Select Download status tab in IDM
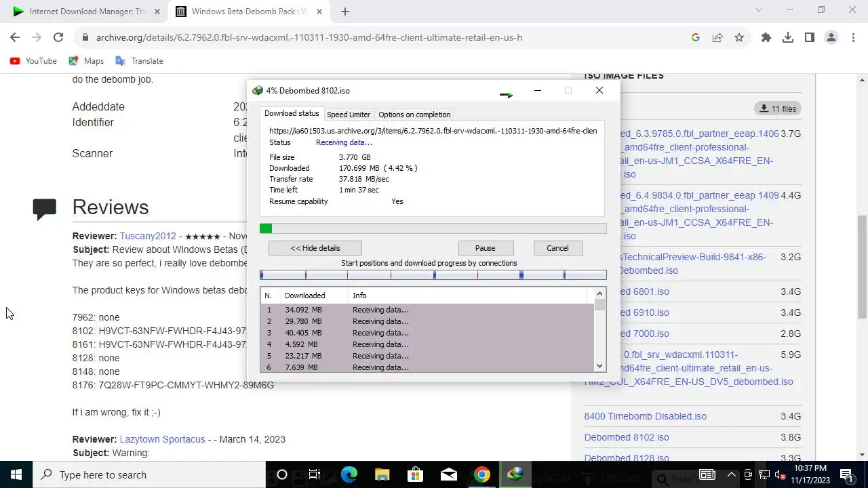868x488 pixels. 292,114
